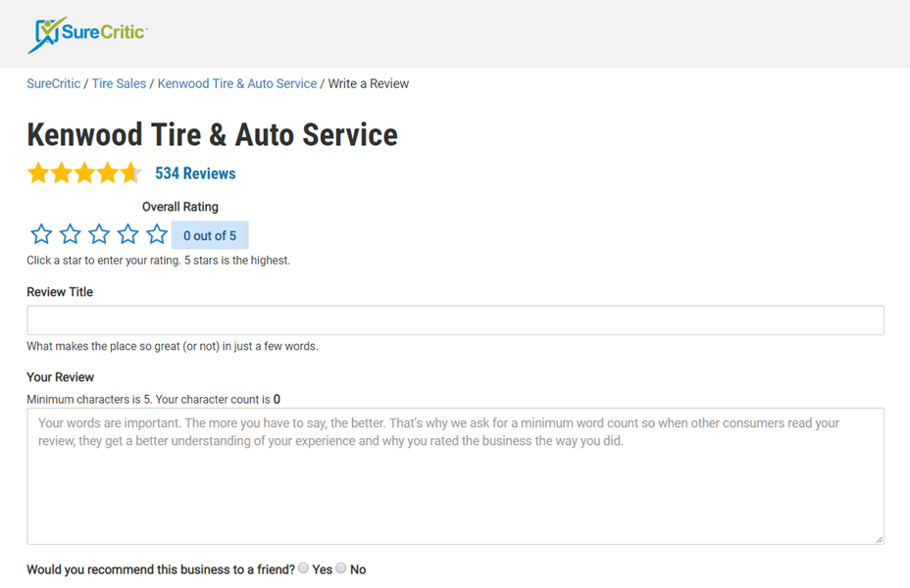Click the 'Minimum characters is 5' counter text

(x=154, y=400)
